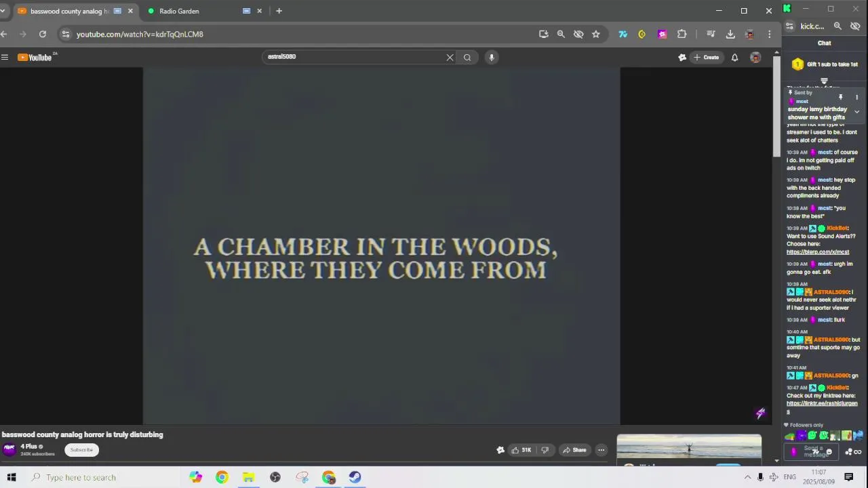868x488 pixels.
Task: Dislike the video
Action: [x=544, y=450]
